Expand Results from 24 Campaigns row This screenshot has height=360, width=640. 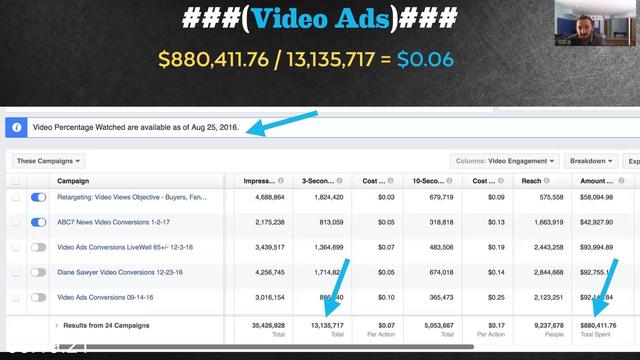(x=57, y=326)
